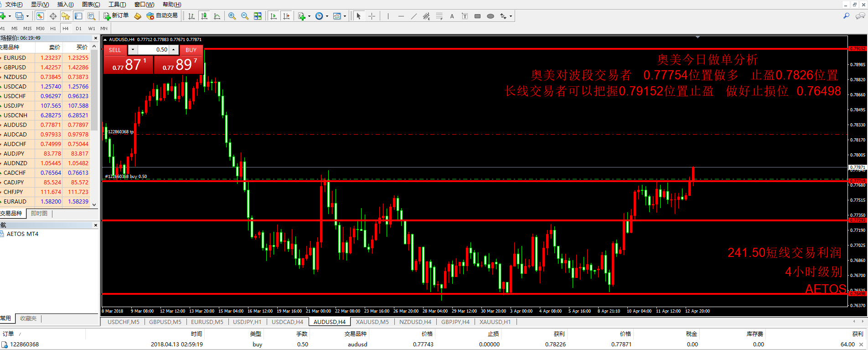Switch timeframe to M30
The height and width of the screenshot is (350, 868).
(40, 28)
